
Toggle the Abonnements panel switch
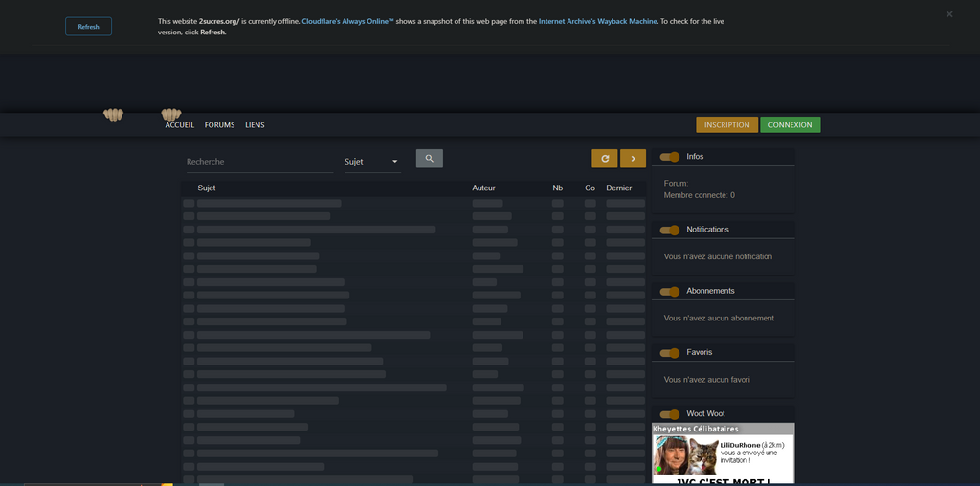pyautogui.click(x=670, y=291)
